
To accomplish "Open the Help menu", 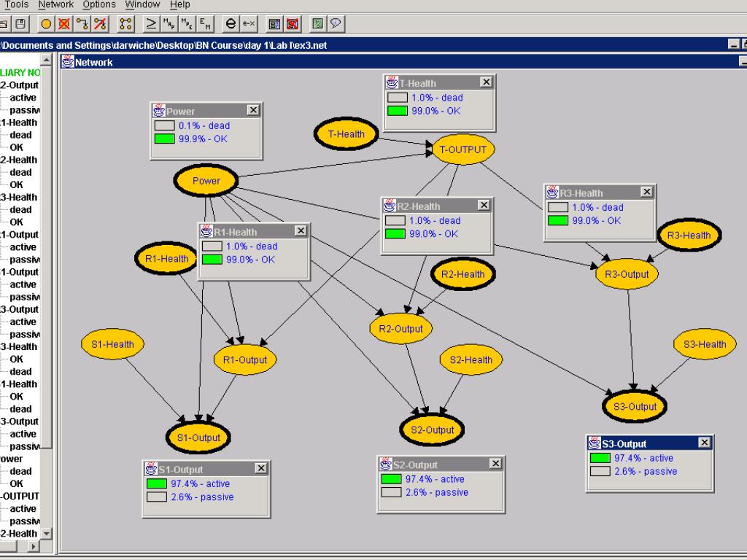I will click(179, 5).
